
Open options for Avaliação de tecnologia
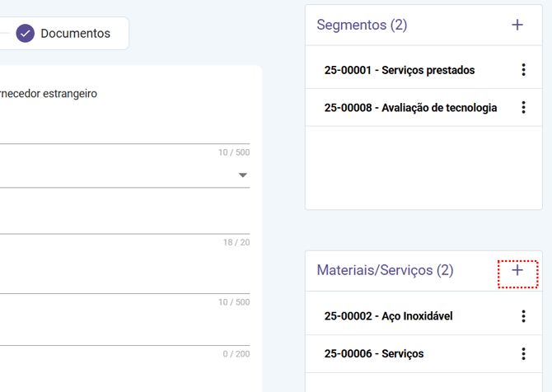point(523,108)
